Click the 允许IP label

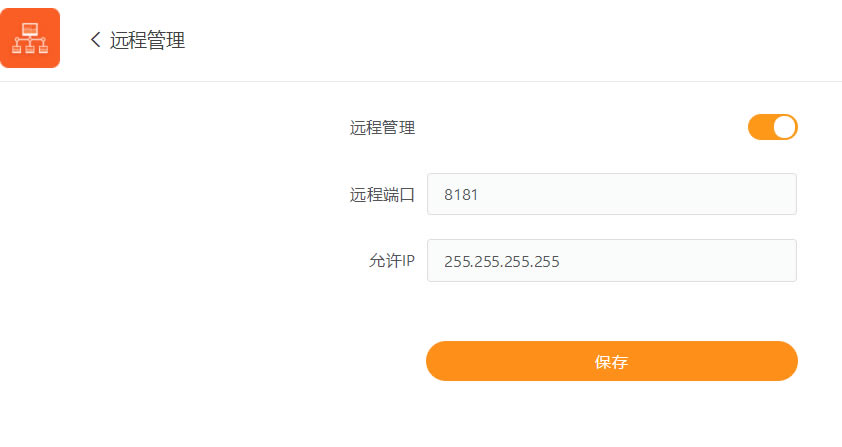tap(391, 262)
